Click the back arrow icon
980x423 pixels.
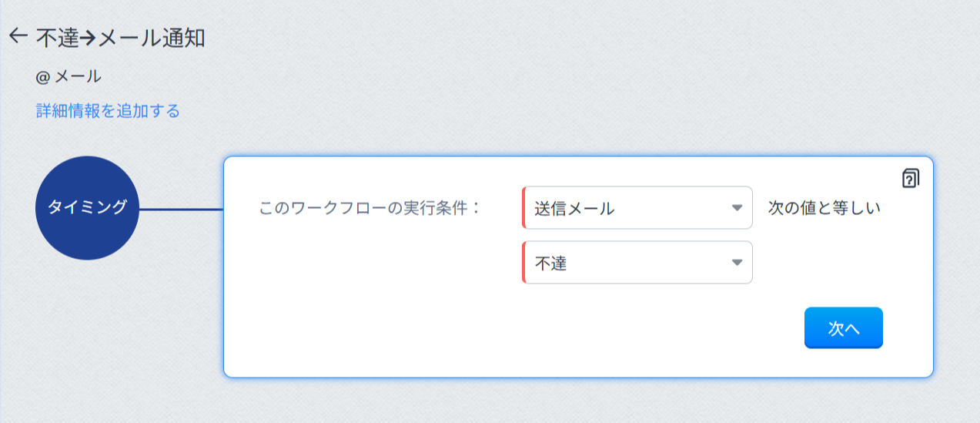18,36
